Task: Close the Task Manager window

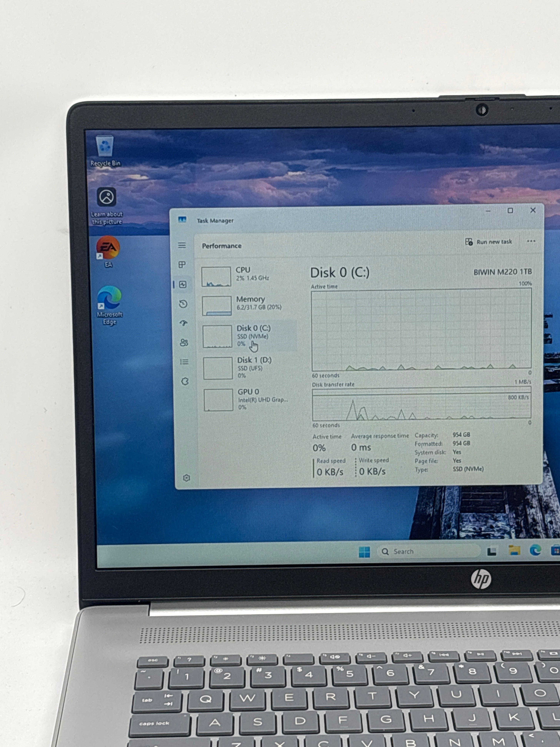Action: click(533, 210)
